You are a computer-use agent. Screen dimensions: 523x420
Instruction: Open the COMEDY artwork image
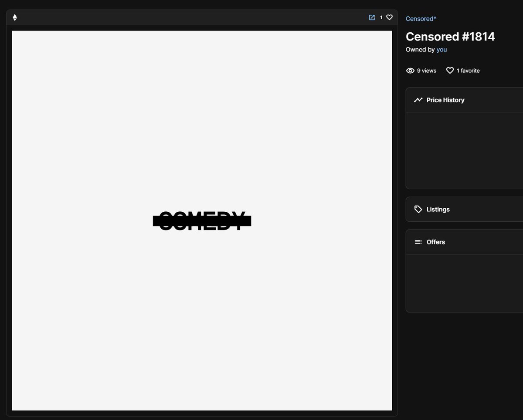[x=202, y=220]
